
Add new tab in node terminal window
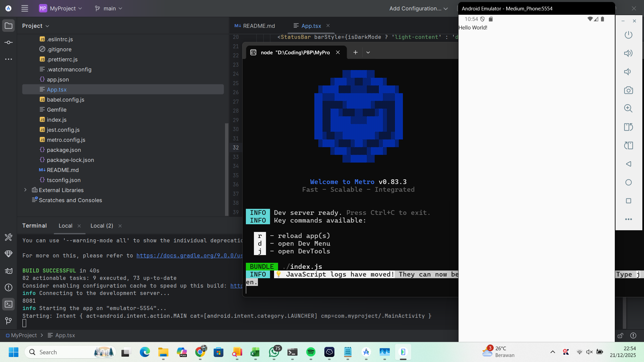tap(356, 52)
